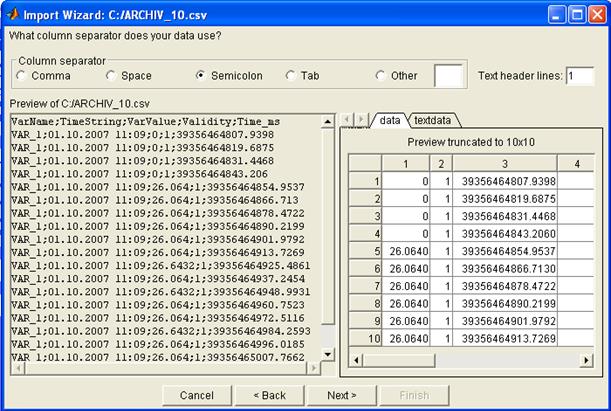611x411 pixels.
Task: Click the Text header lines field
Action: click(x=580, y=76)
